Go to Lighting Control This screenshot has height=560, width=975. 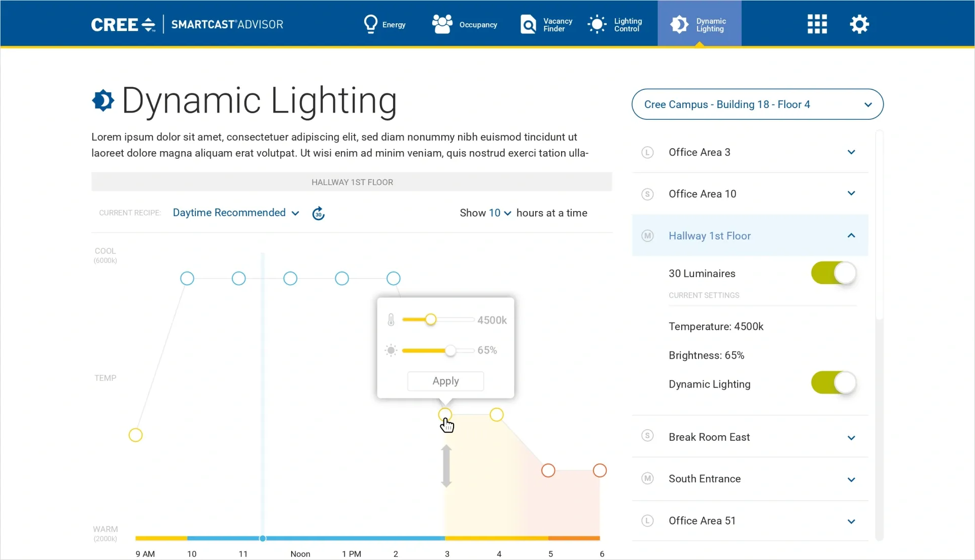(x=615, y=24)
